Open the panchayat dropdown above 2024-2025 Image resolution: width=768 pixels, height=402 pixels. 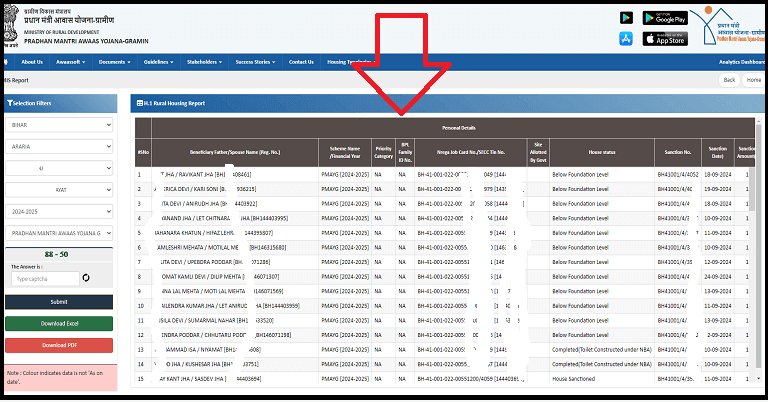coord(59,189)
